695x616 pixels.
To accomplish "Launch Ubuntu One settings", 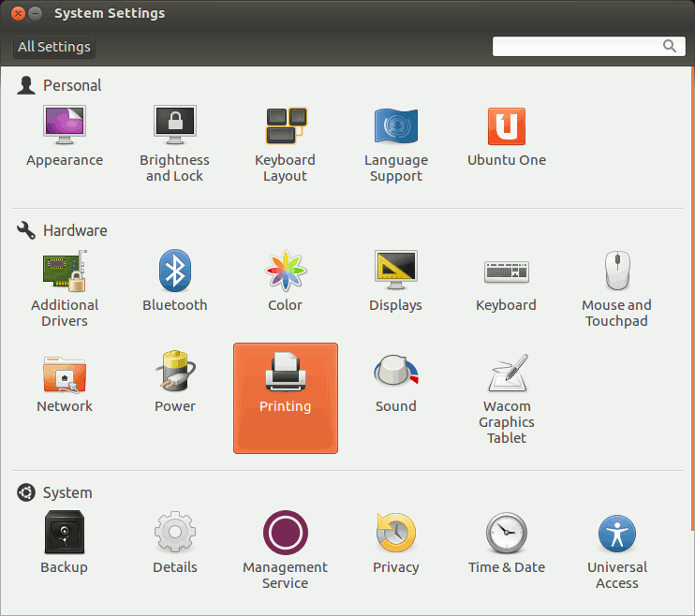I will point(506,126).
